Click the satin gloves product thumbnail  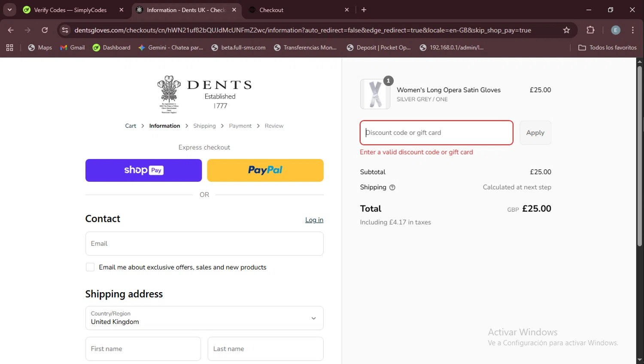tap(375, 94)
